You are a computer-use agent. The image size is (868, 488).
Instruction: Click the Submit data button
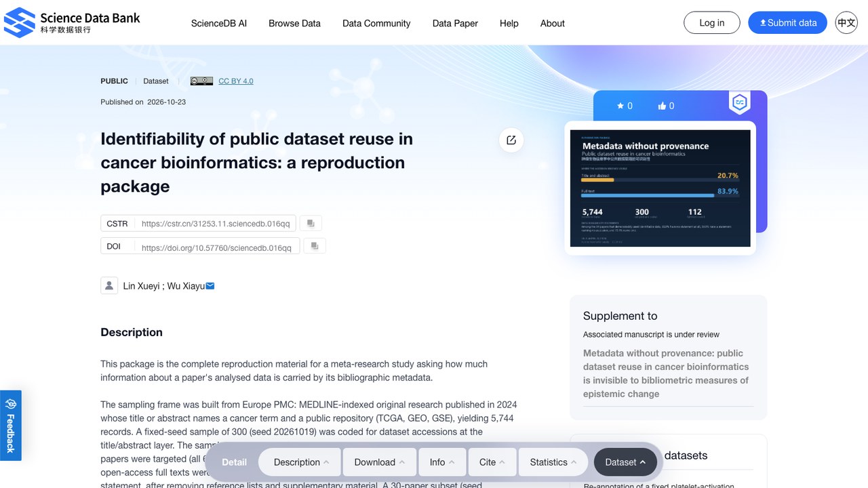tap(787, 22)
